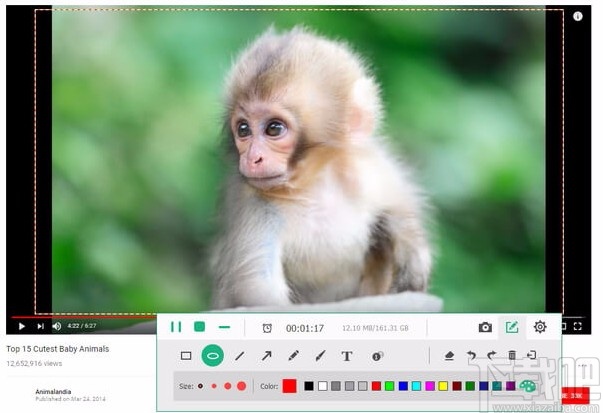The image size is (603, 413).
Task: Open the alarm clock timer settings
Action: 267,328
